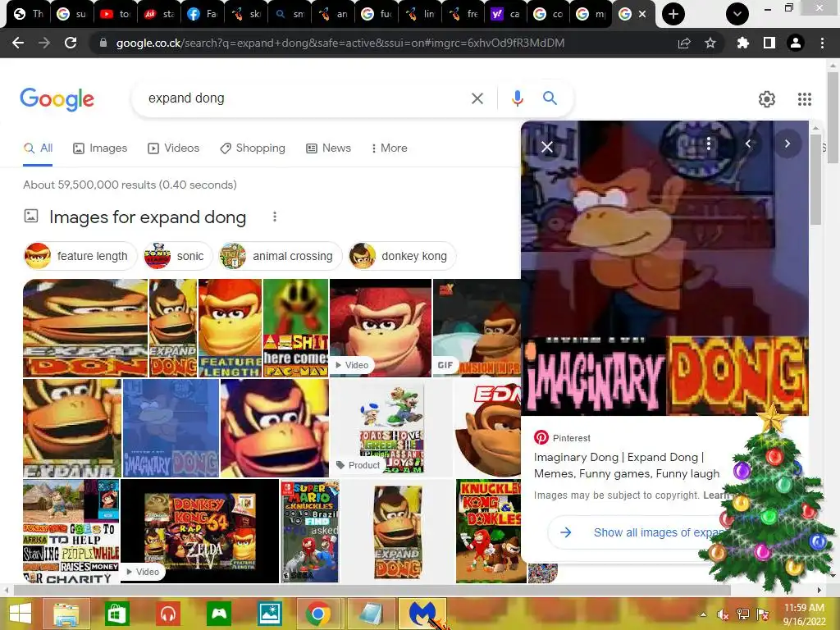Open a new browser tab
Screen dimensions: 840x630
pos(673,14)
